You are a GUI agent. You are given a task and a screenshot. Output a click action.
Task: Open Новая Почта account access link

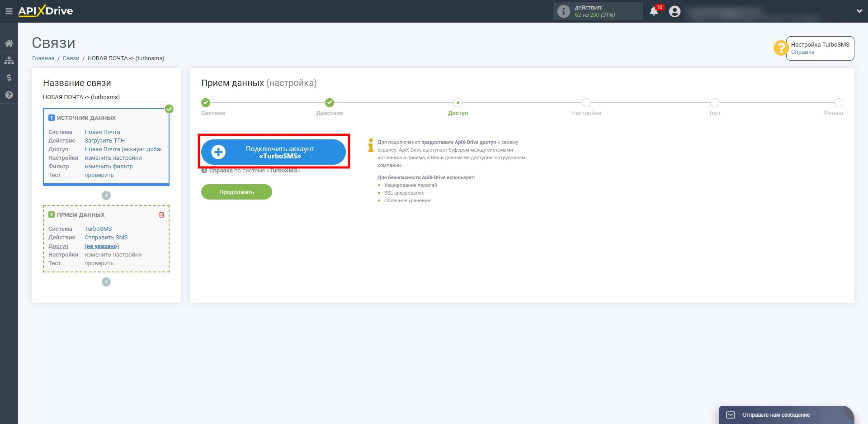123,149
